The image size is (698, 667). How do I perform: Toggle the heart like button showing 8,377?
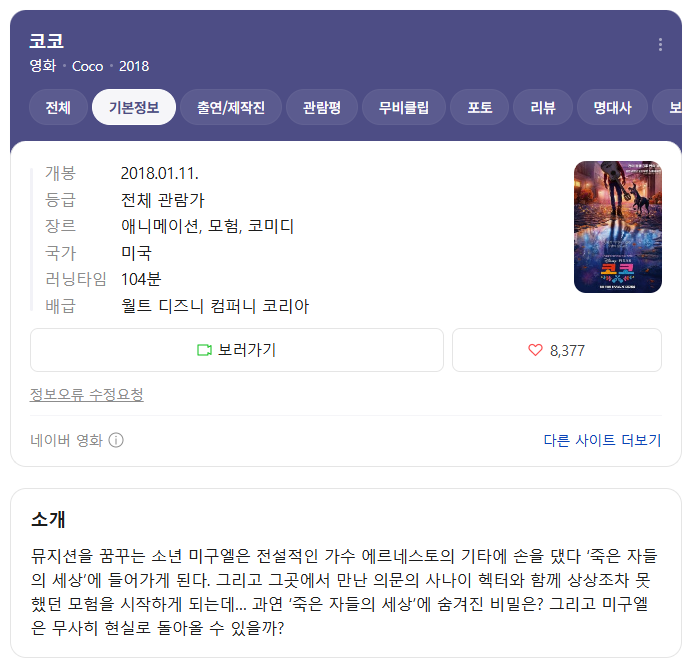pos(556,350)
